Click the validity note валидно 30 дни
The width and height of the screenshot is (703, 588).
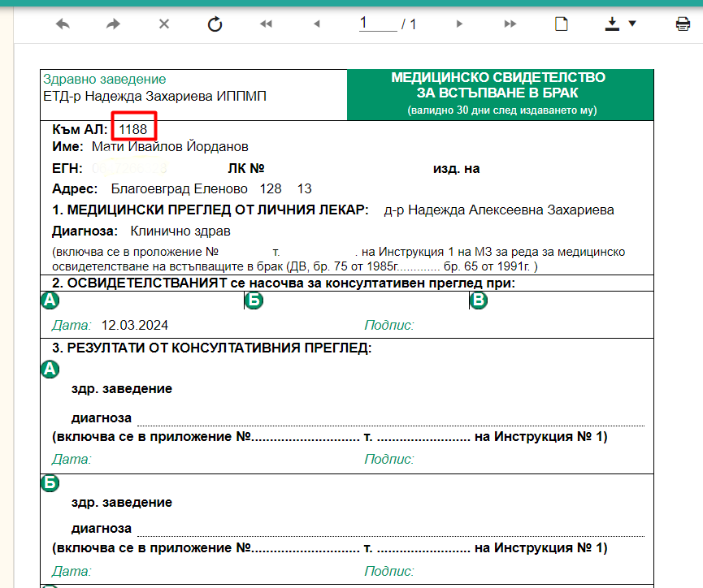pos(502,110)
